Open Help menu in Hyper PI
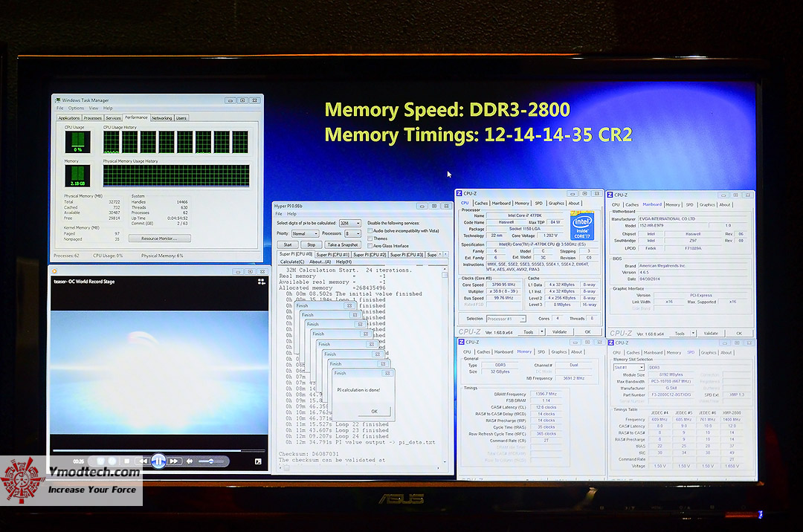 click(291, 214)
